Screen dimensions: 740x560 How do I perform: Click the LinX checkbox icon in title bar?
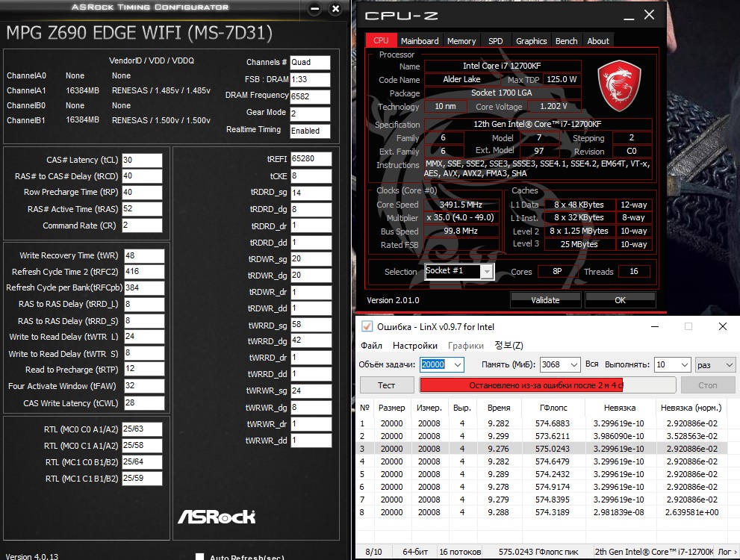367,326
